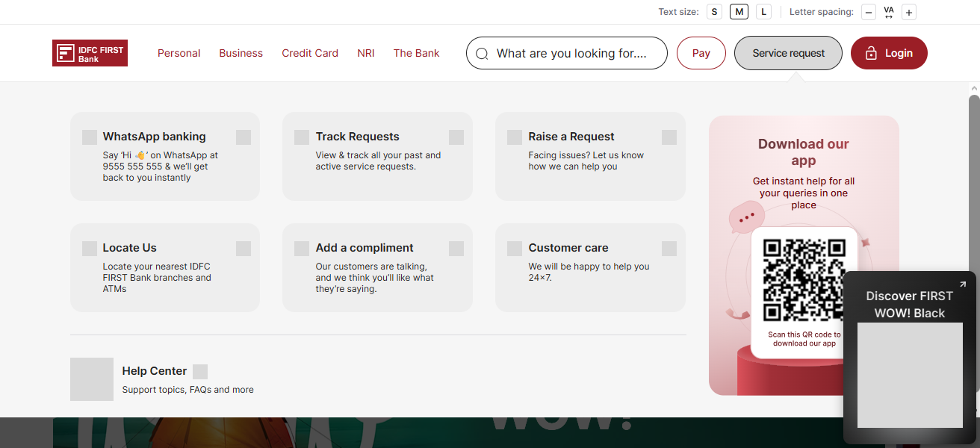Open the NRI menu item
The image size is (980, 448).
[366, 53]
